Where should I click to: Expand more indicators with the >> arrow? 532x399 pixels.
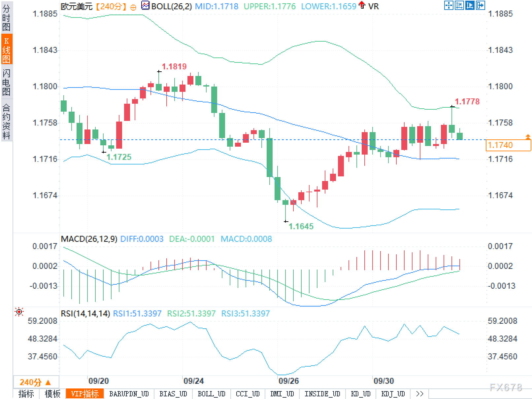[x=419, y=394]
